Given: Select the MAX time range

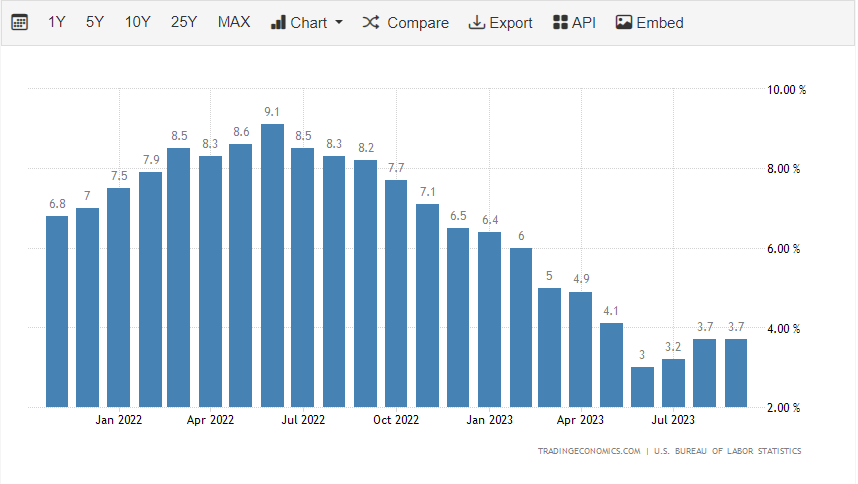Looking at the screenshot, I should (x=234, y=22).
